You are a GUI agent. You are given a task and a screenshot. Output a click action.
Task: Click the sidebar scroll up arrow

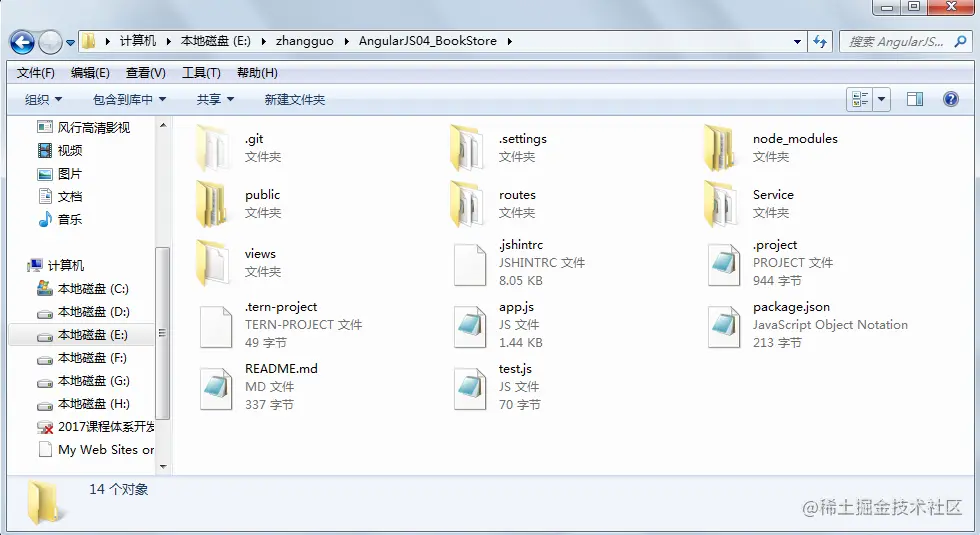(x=163, y=125)
